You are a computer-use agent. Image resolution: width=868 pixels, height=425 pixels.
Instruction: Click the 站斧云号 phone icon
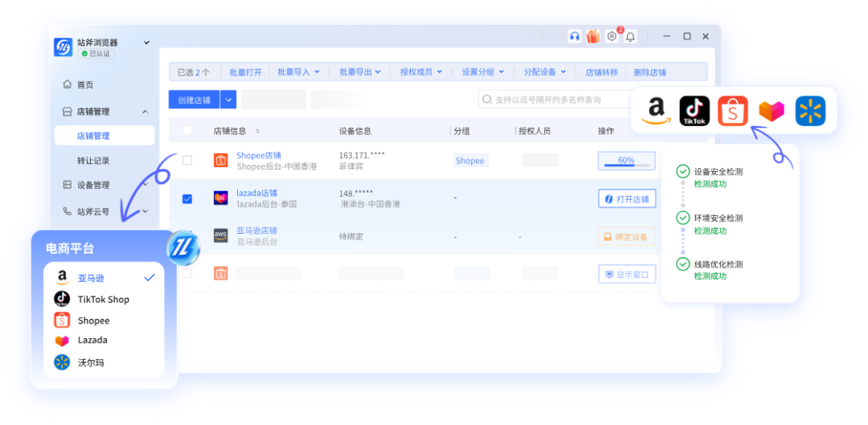(67, 210)
